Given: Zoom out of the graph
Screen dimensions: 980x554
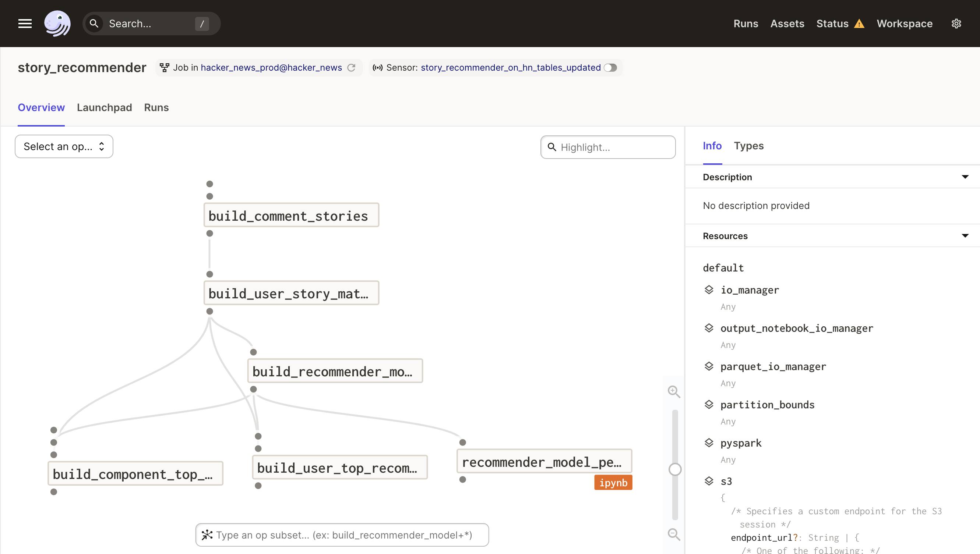Looking at the screenshot, I should pos(673,534).
